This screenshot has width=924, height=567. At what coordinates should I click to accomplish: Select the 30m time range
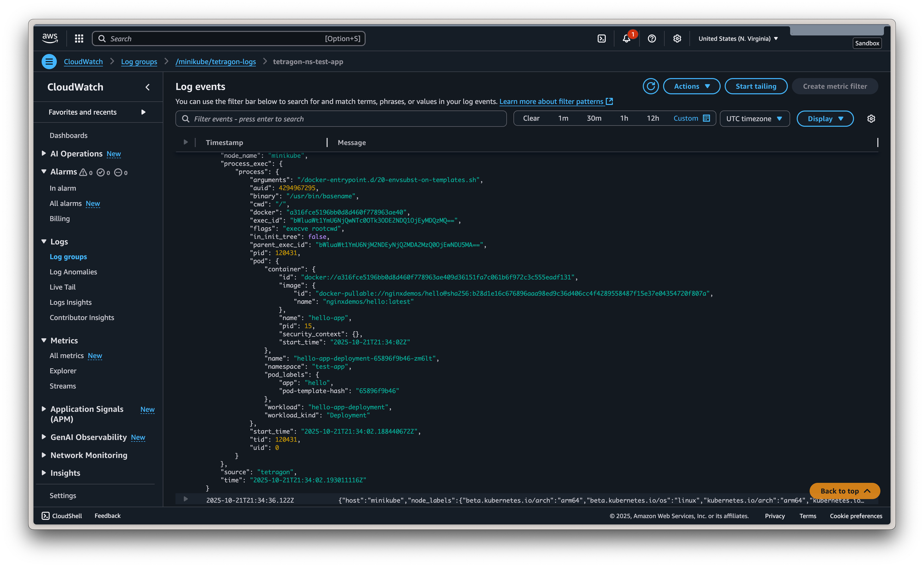click(594, 118)
